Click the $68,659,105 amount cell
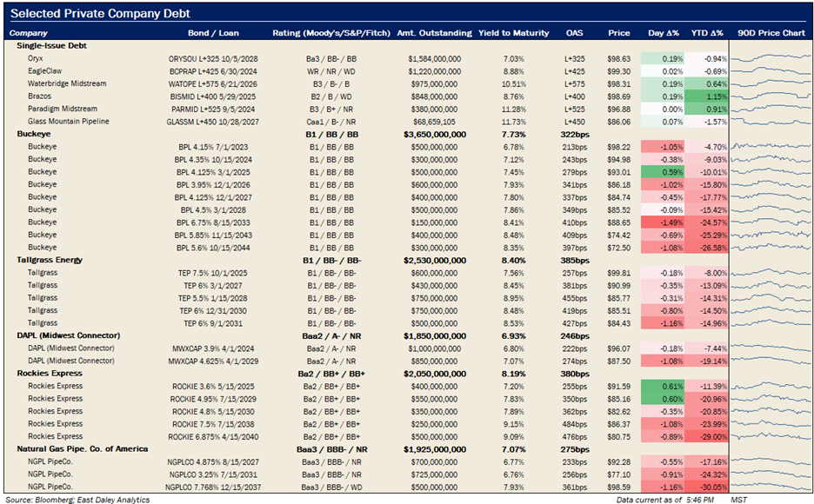The height and width of the screenshot is (504, 814). (435, 122)
